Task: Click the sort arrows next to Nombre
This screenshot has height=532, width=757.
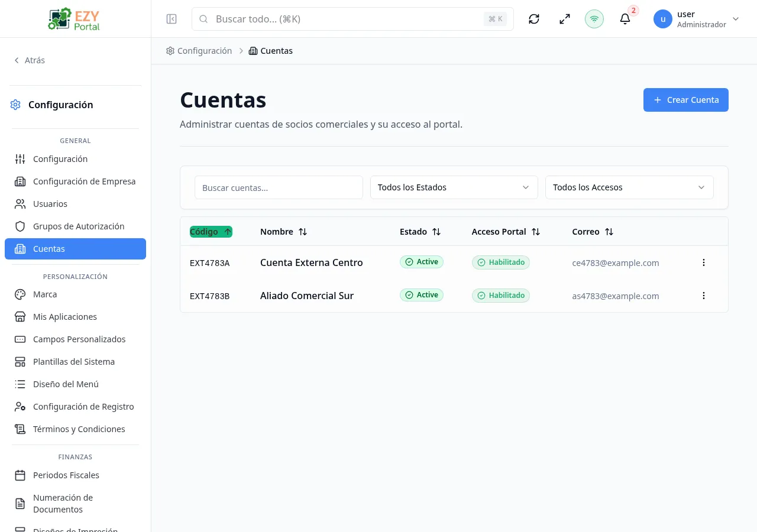Action: pos(303,232)
